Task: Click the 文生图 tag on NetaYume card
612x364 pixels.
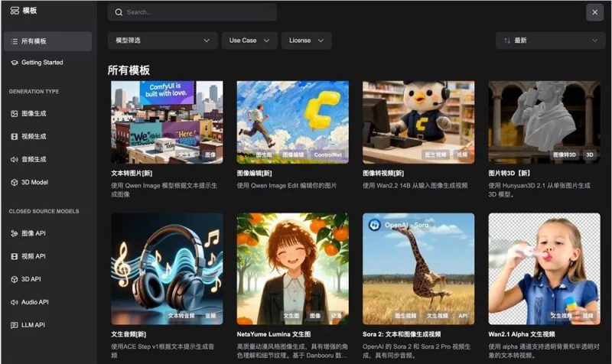Action: pyautogui.click(x=291, y=316)
